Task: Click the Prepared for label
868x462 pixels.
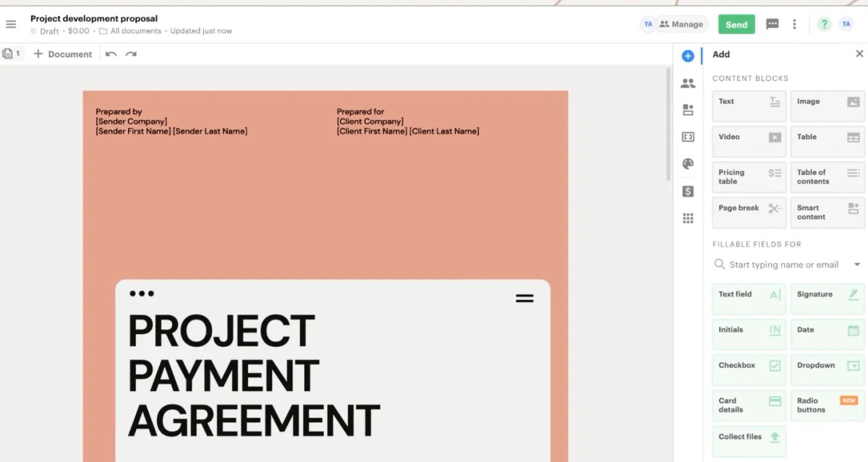Action: 360,112
